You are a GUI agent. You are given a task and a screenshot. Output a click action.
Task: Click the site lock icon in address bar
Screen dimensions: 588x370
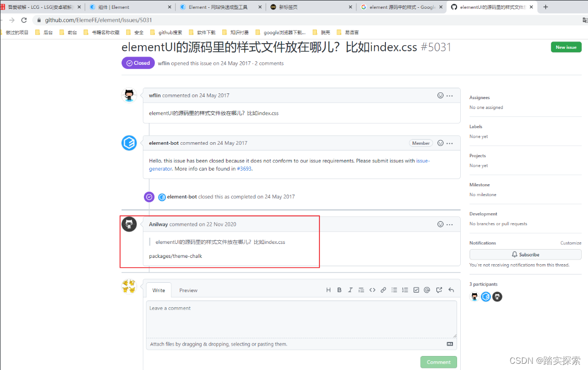point(38,20)
